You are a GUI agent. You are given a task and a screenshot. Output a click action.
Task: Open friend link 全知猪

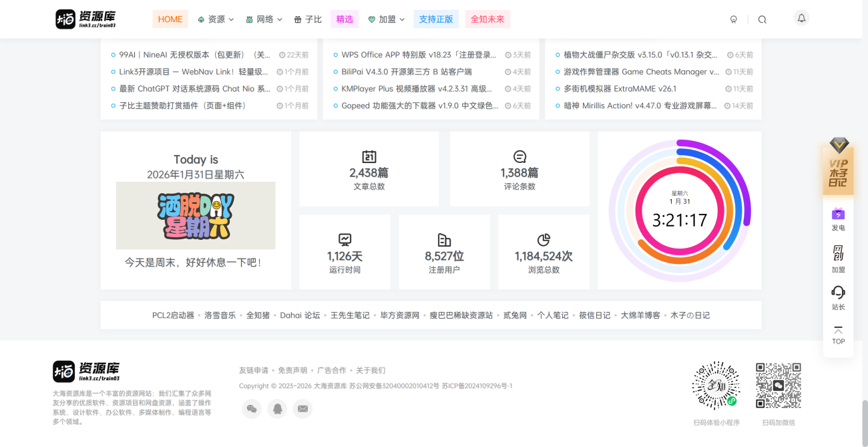pos(258,315)
